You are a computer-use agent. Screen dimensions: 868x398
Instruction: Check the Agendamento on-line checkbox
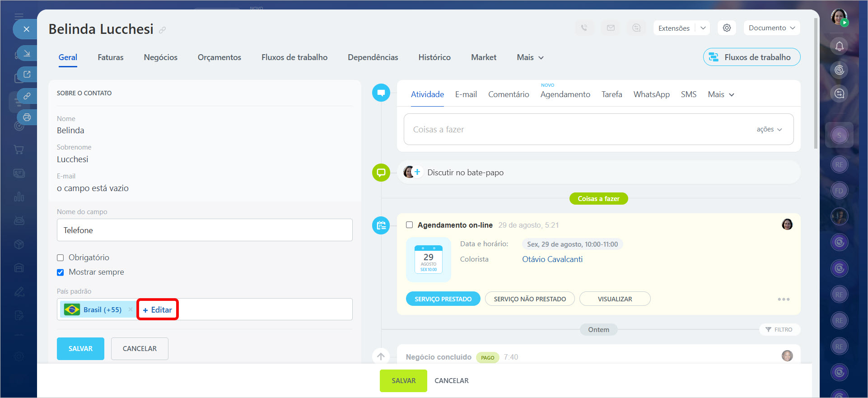coord(410,225)
